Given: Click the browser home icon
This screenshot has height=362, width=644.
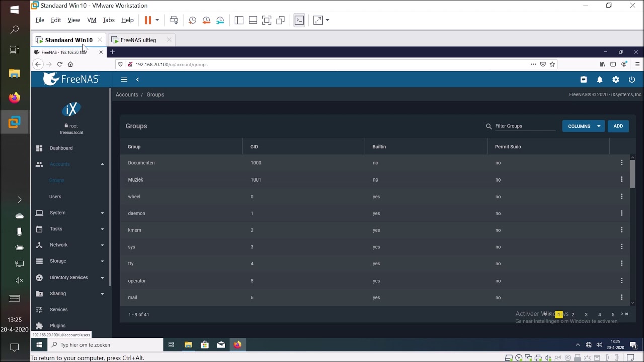Looking at the screenshot, I should click(x=70, y=64).
